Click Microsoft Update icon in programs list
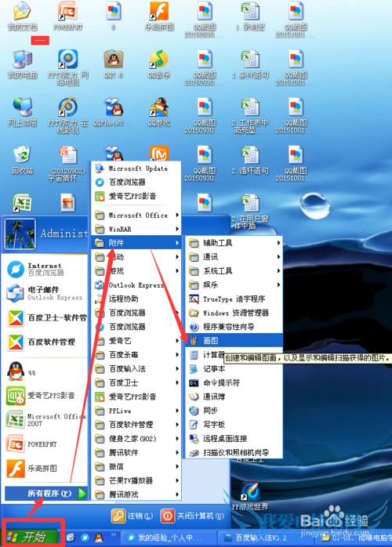 tap(100, 168)
